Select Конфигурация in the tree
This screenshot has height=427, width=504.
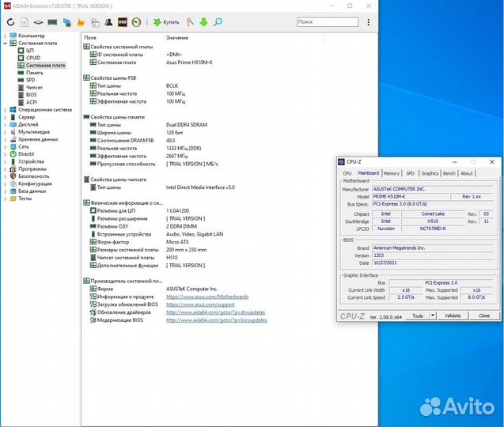(x=35, y=183)
